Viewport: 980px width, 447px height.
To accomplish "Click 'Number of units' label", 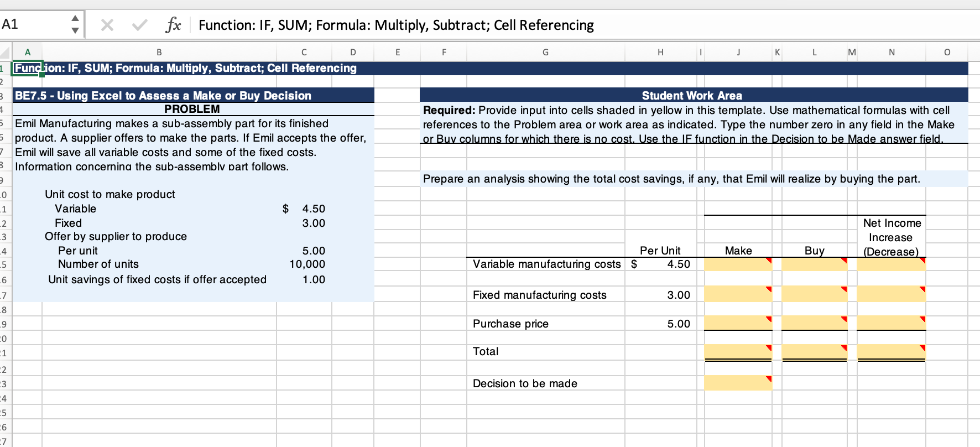I will click(x=98, y=264).
